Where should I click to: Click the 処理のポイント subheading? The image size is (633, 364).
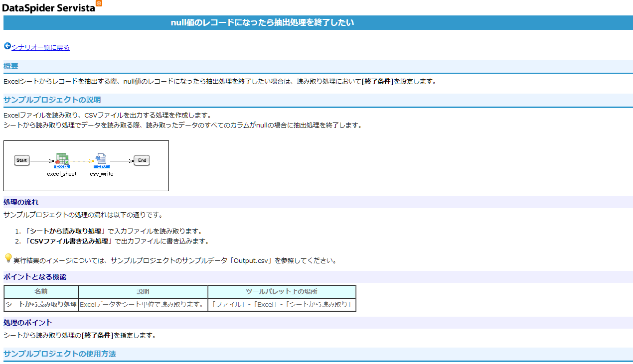click(28, 323)
